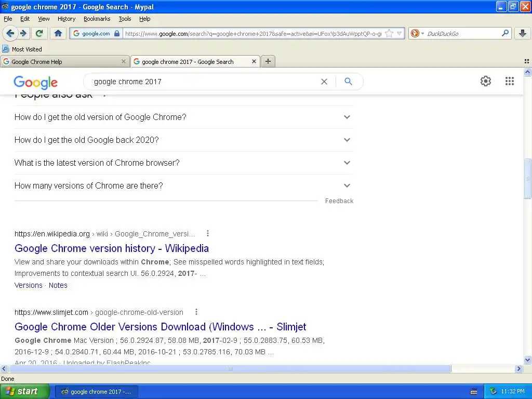Click the vertical scrollbar up arrow
Screen dimensions: 532x399
pos(527,72)
